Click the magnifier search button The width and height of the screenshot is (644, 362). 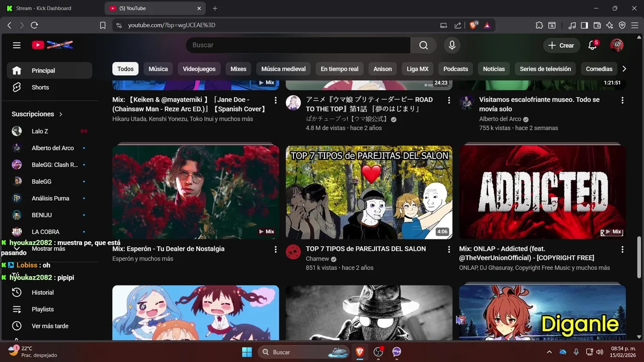(424, 45)
